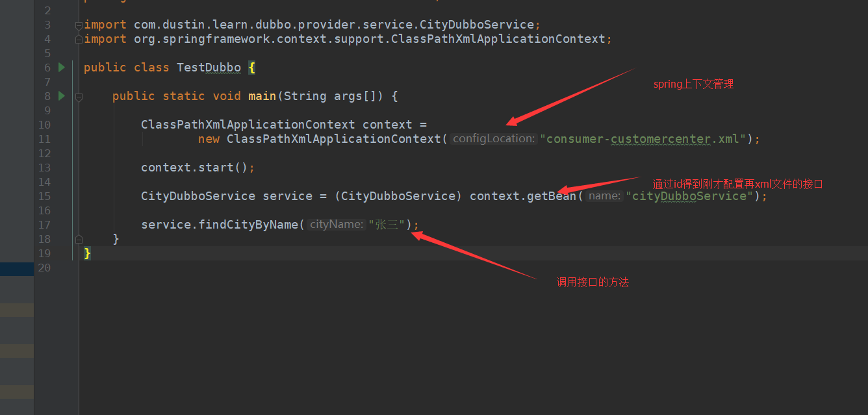
Task: Click the getBean method call
Action: pyautogui.click(x=551, y=196)
